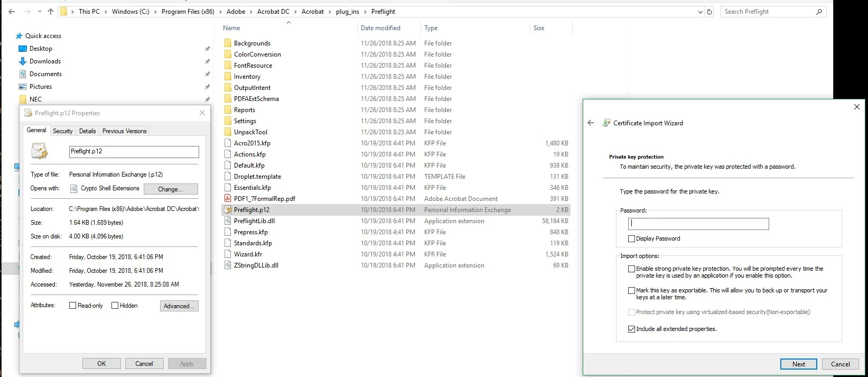The width and height of the screenshot is (868, 377).
Task: Click the Advanced... button
Action: coord(179,306)
